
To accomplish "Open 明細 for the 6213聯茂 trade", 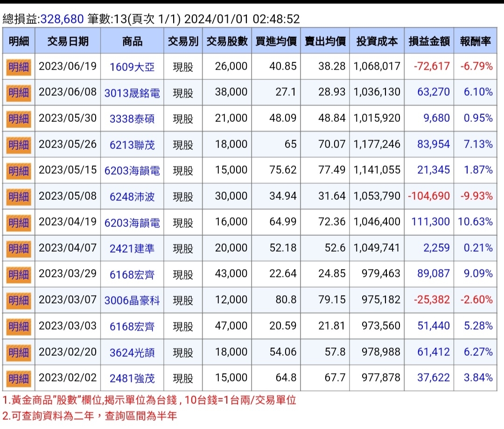I will pyautogui.click(x=19, y=145).
